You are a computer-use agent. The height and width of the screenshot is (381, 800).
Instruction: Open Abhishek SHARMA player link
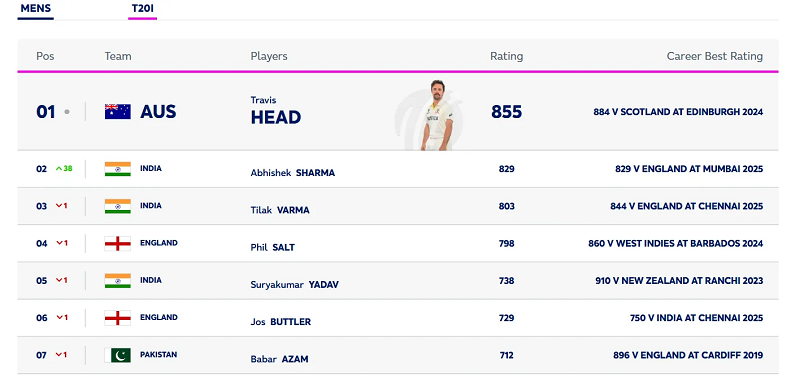pyautogui.click(x=293, y=173)
